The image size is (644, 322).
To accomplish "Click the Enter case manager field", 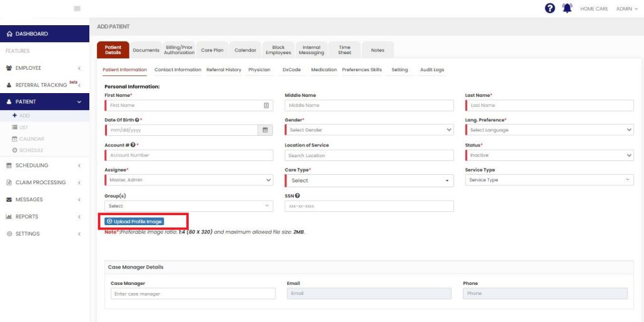I will (x=193, y=294).
